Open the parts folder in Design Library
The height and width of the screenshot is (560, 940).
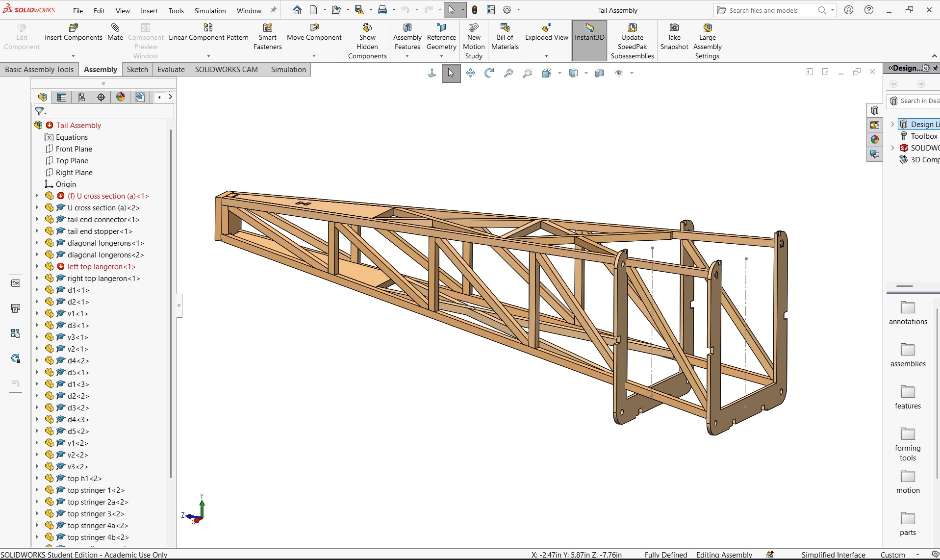point(908,523)
